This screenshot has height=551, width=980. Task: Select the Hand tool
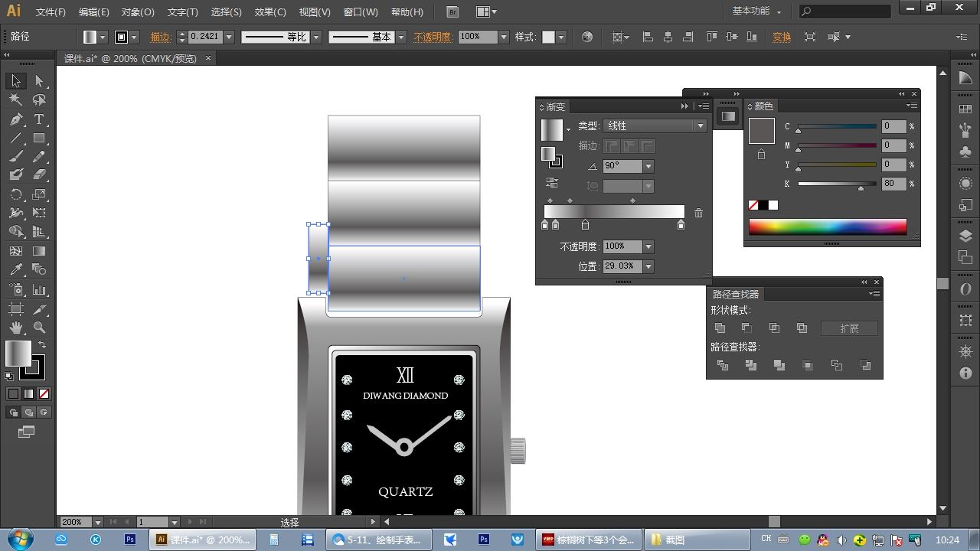coord(16,328)
